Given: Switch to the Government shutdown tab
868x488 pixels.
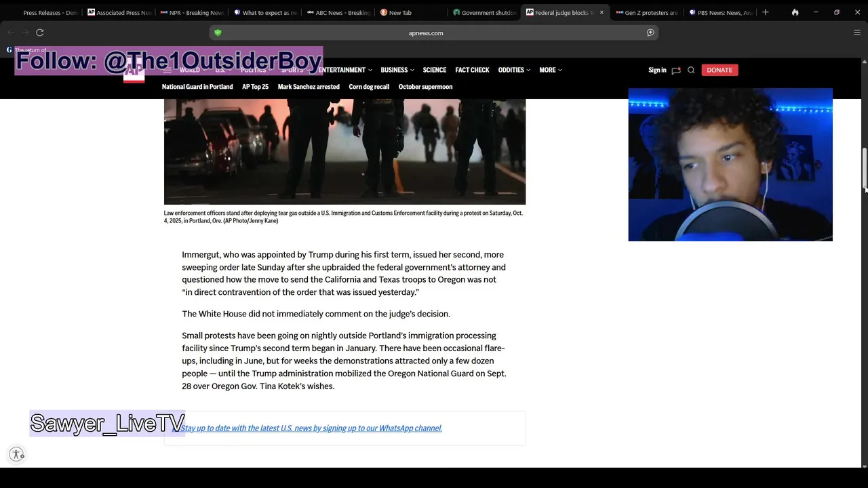Looking at the screenshot, I should (x=484, y=12).
